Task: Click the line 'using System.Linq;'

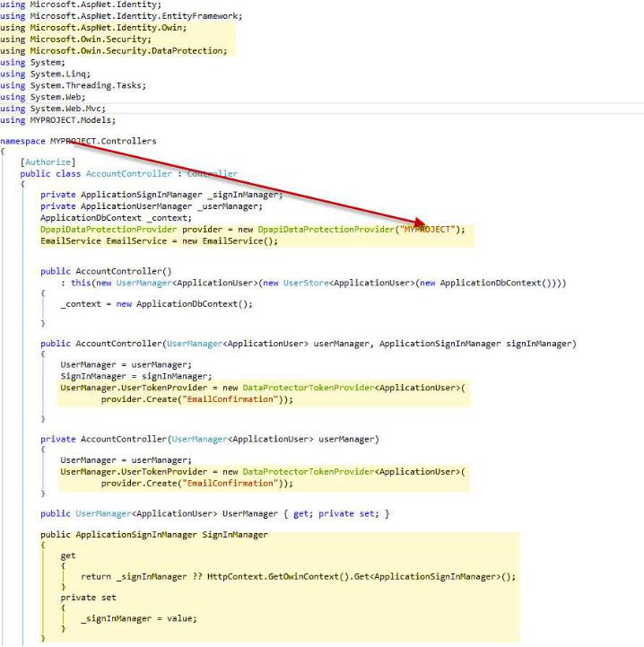Action: click(x=46, y=74)
